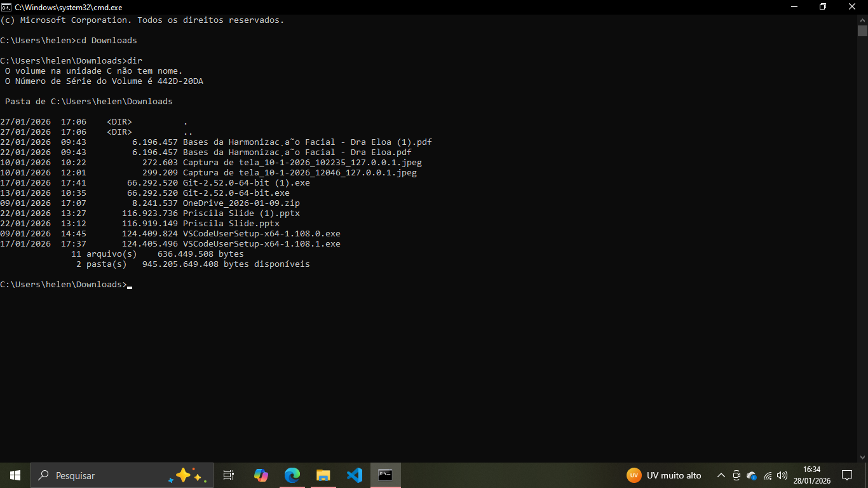Click the "cd Downloads" command line
Screen dimensions: 868x488
pyautogui.click(x=69, y=40)
